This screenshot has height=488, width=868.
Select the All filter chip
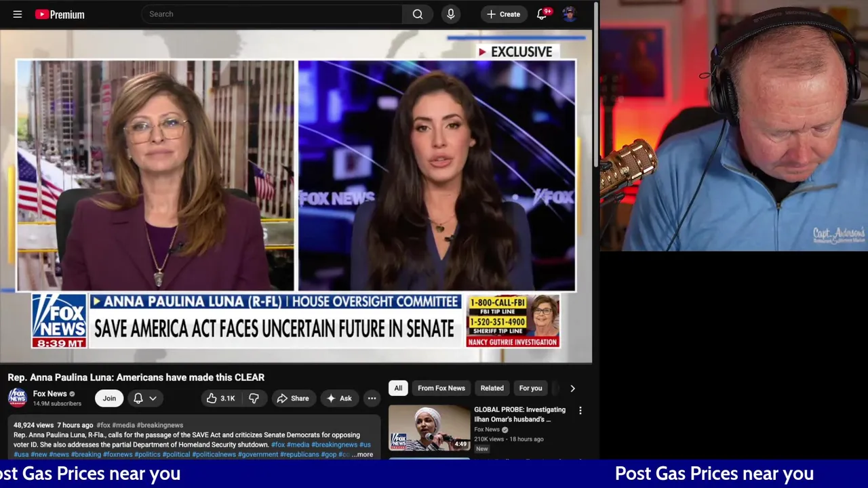point(398,388)
